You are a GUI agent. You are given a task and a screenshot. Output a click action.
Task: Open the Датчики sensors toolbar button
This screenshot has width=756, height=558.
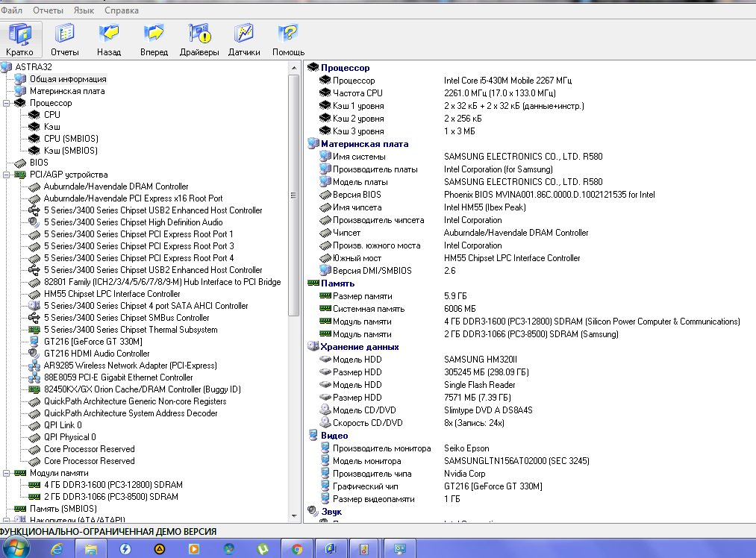[244, 40]
